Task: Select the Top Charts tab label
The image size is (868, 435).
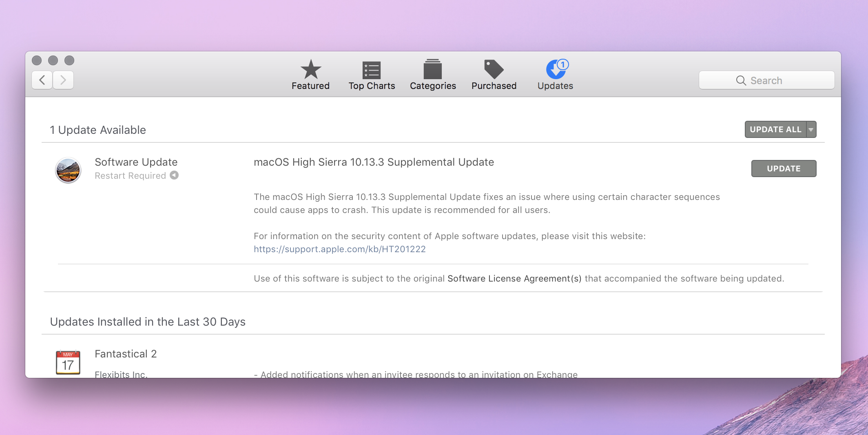Action: coord(372,86)
